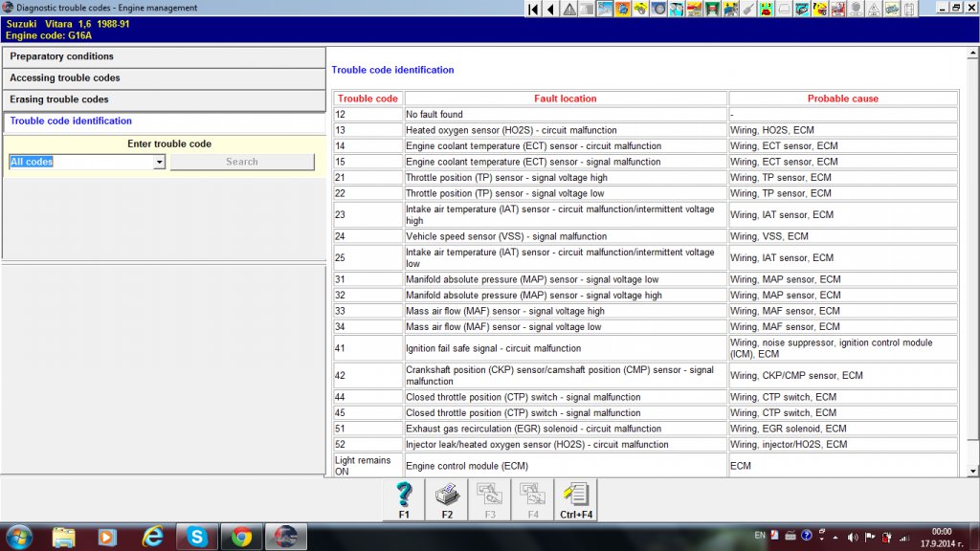Select the Trouble code identification section
Image resolution: width=980 pixels, height=551 pixels.
tap(163, 121)
